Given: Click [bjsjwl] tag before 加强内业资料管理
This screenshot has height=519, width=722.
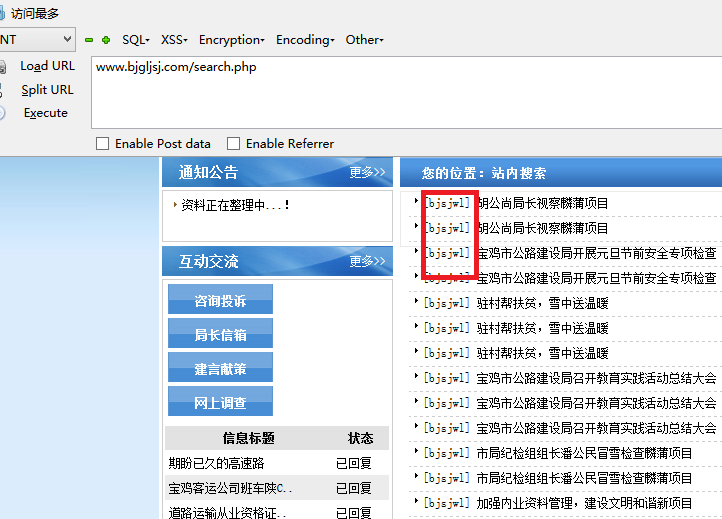Looking at the screenshot, I should (x=446, y=503).
